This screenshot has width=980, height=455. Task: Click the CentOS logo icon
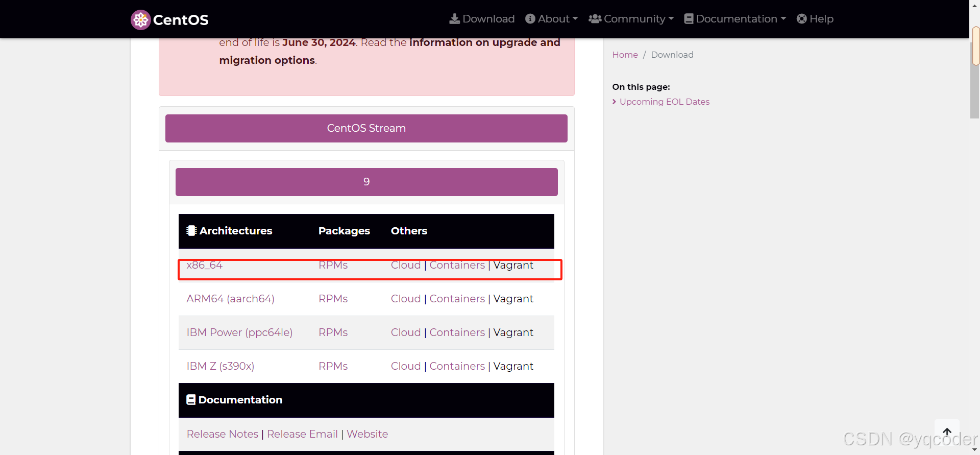tap(140, 20)
